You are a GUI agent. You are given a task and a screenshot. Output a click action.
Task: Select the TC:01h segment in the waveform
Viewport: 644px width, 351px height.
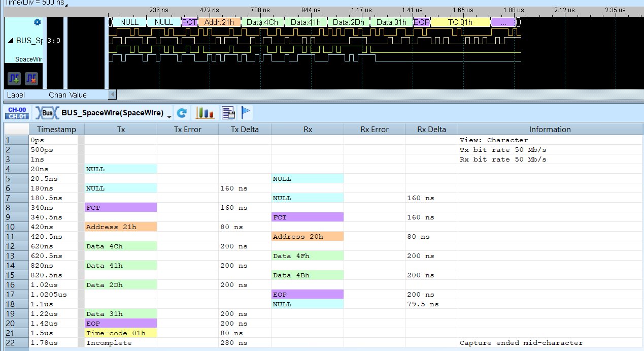(x=460, y=22)
